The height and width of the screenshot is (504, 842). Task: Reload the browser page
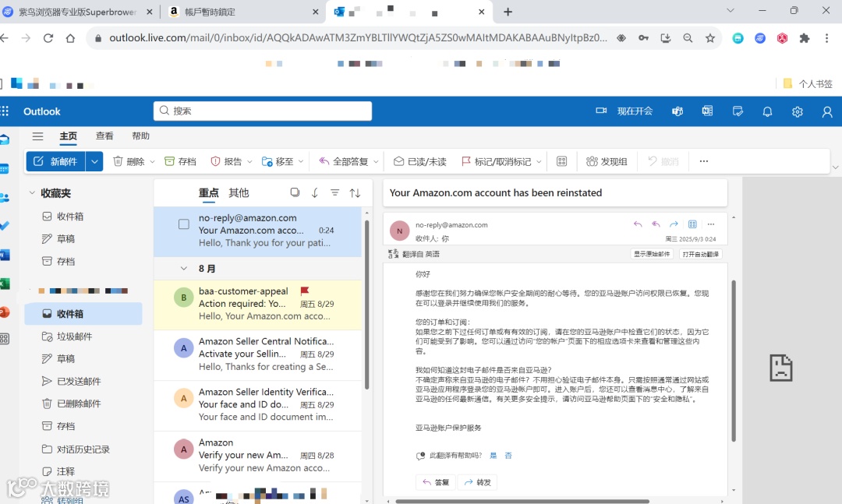click(x=48, y=38)
